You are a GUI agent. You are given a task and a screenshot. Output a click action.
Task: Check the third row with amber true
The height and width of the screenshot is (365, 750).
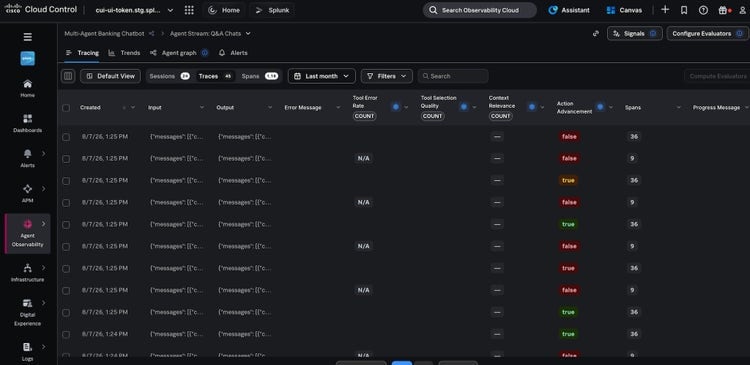point(66,181)
